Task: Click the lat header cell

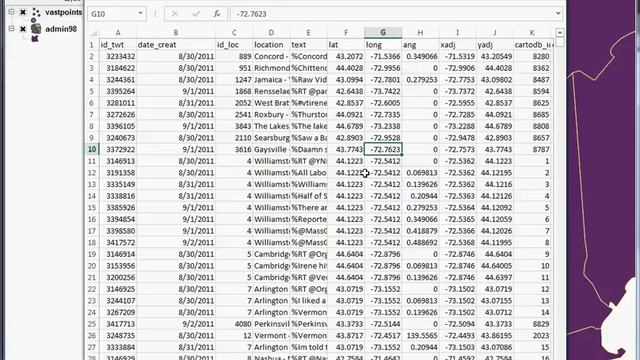Action: click(346, 45)
